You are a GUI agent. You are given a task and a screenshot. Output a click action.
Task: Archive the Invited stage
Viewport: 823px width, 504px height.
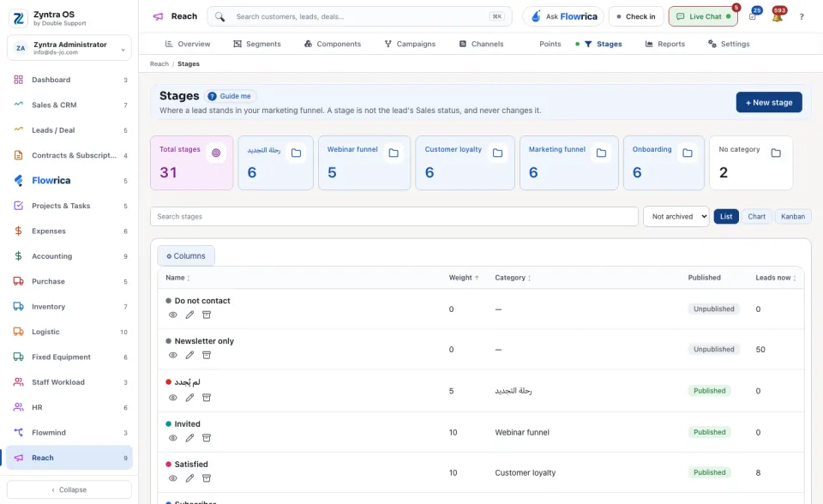click(x=207, y=438)
